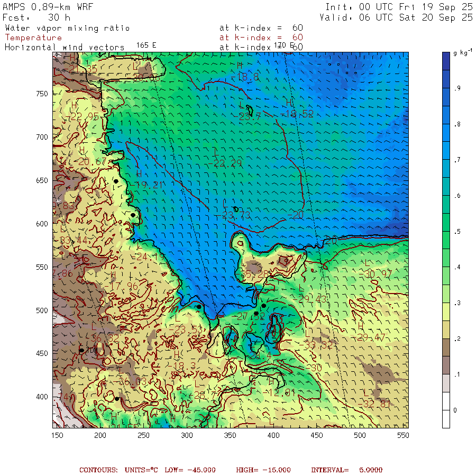Click the 165 E longitude label
476x476 pixels.
click(146, 45)
